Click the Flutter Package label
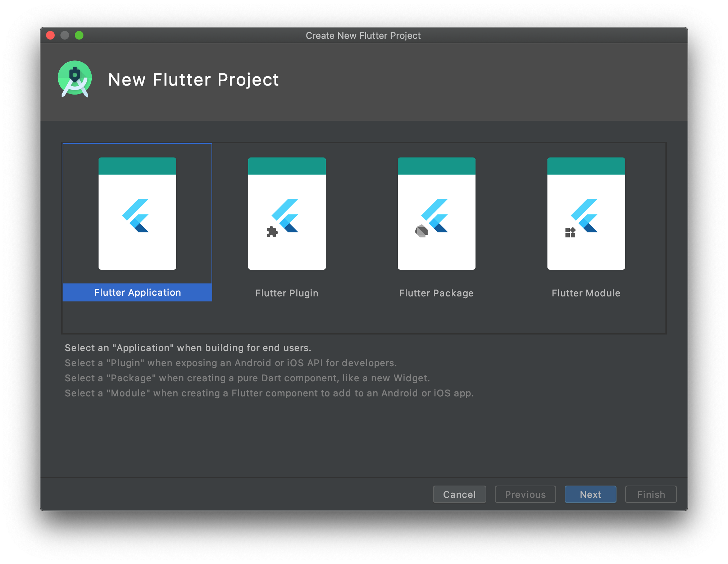 coord(436,293)
